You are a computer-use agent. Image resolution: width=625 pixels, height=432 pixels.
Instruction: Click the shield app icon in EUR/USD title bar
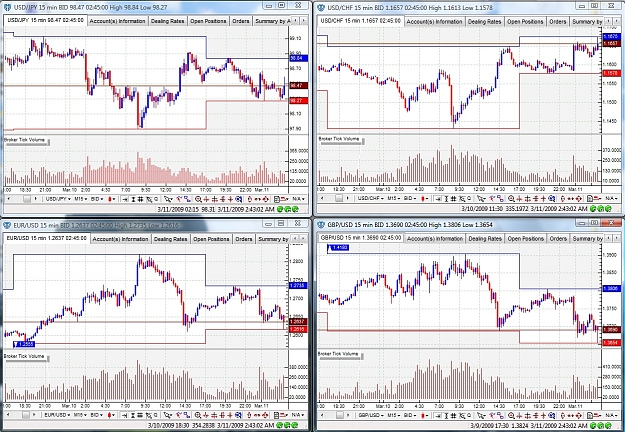coord(7,225)
